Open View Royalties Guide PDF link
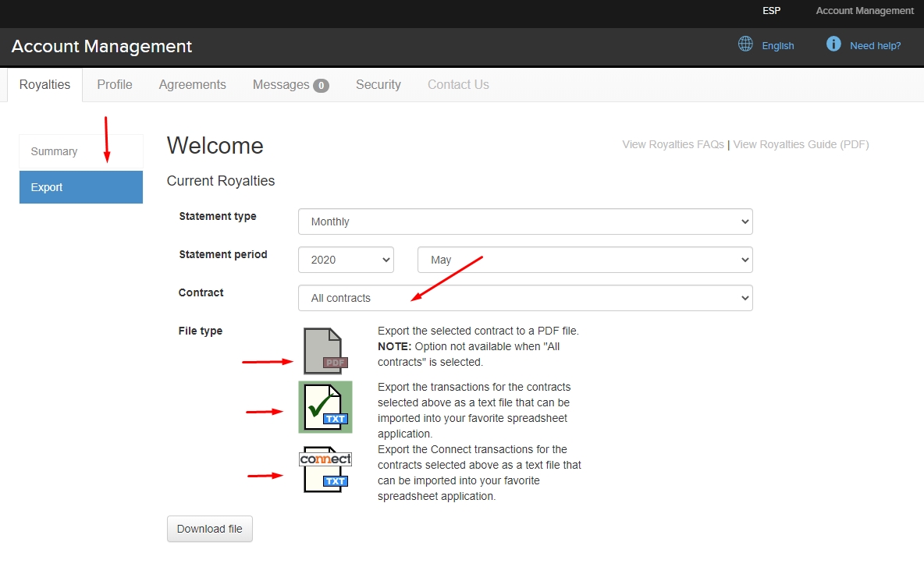This screenshot has height=574, width=924. tap(801, 144)
